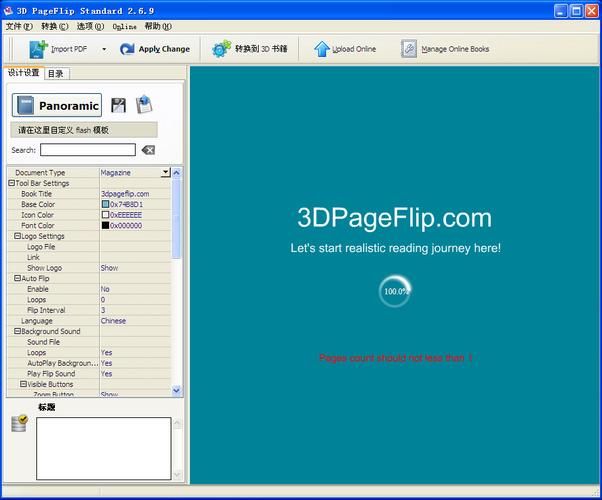Click the Base Color swatch 0x74B8D1
This screenshot has height=500, width=602.
click(x=105, y=204)
